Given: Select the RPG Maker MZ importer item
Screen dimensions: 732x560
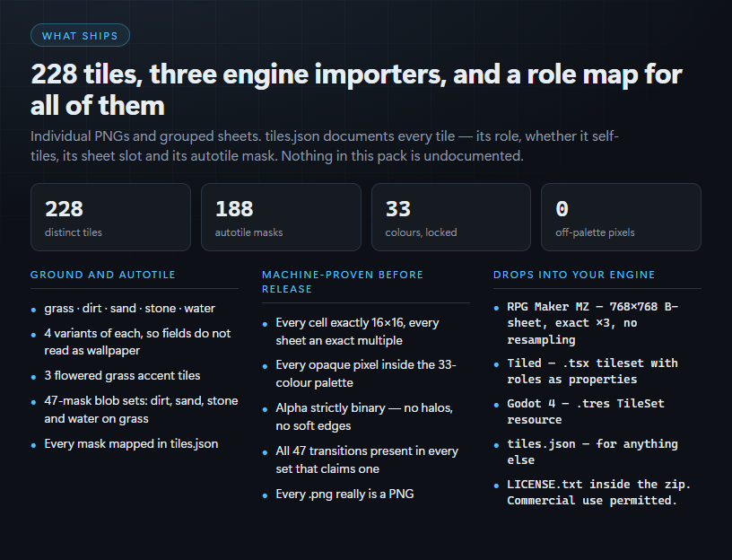Looking at the screenshot, I should coord(593,323).
